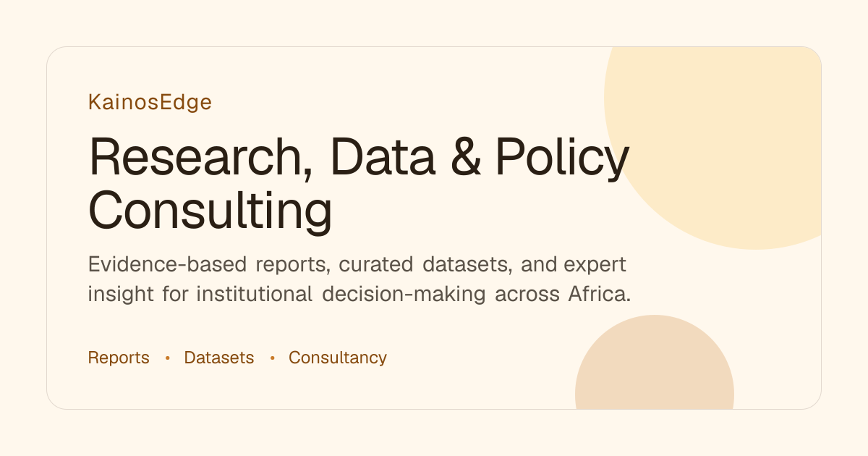The image size is (868, 456).
Task: Click the KainosEdge brand name
Action: [x=150, y=102]
